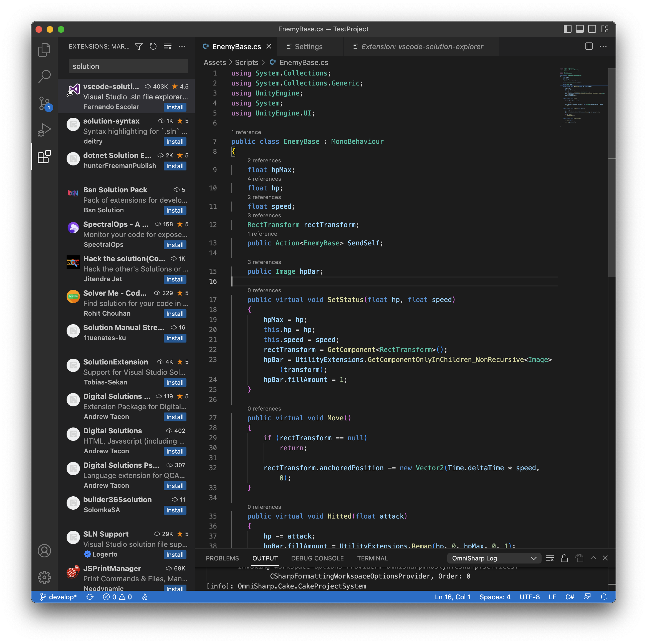Install the SLN Support extension
The image size is (647, 644).
[175, 555]
